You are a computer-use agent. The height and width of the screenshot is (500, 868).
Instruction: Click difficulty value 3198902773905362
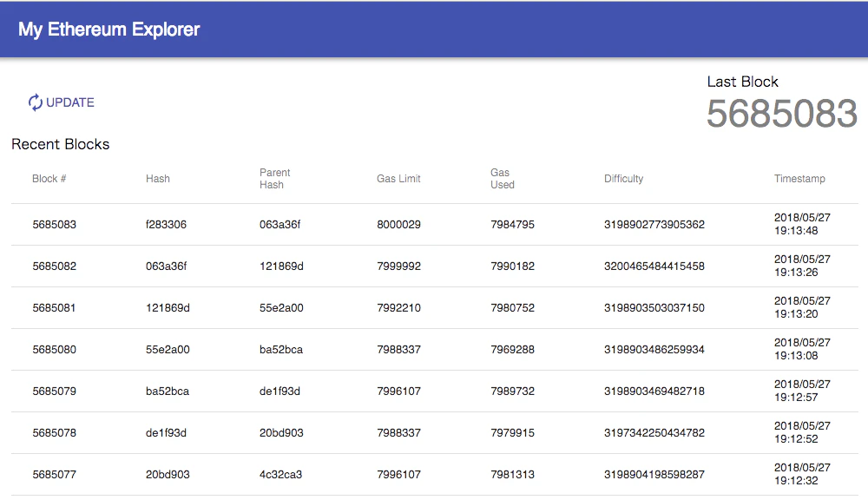click(x=654, y=224)
